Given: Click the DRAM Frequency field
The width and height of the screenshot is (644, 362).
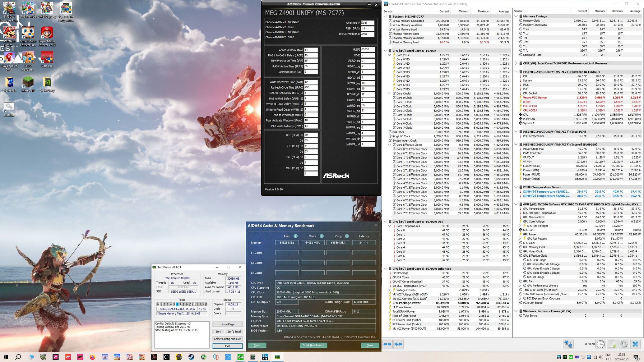Looking at the screenshot, I should 367,34.
